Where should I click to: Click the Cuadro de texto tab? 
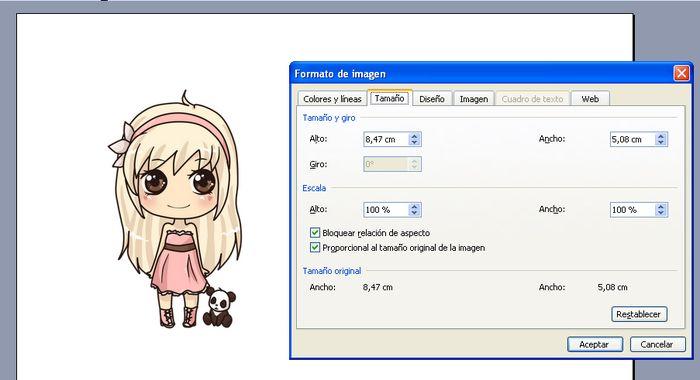[x=532, y=99]
